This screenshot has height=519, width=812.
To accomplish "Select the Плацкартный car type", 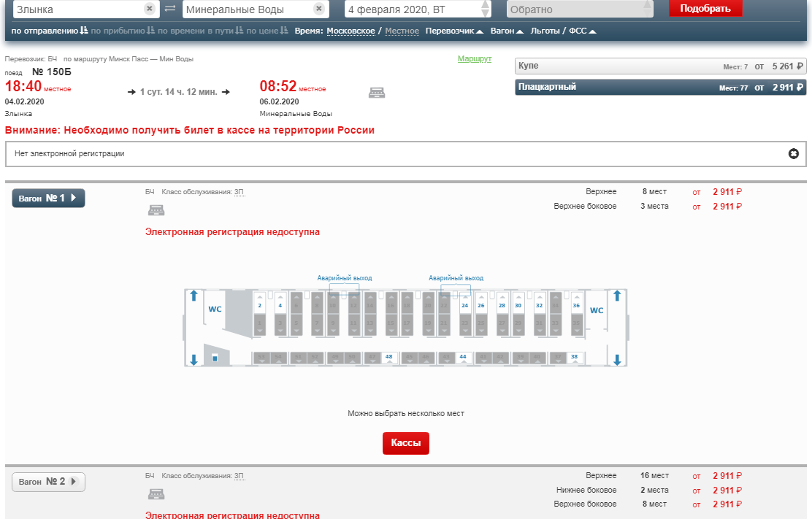I will click(x=660, y=87).
